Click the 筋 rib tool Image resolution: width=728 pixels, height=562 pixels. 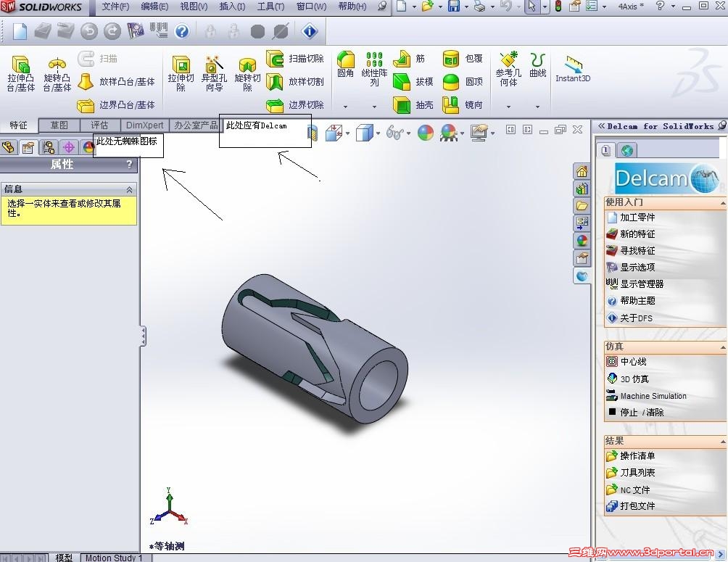pyautogui.click(x=409, y=59)
